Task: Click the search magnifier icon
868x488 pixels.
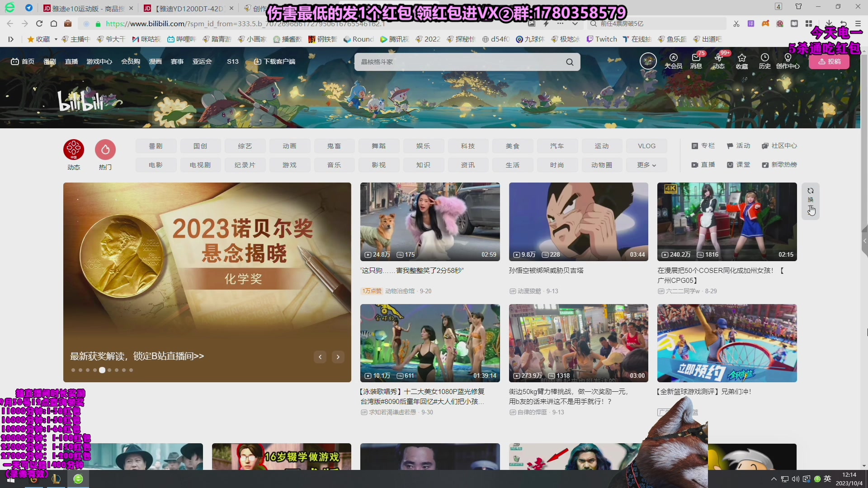Action: [x=570, y=61]
